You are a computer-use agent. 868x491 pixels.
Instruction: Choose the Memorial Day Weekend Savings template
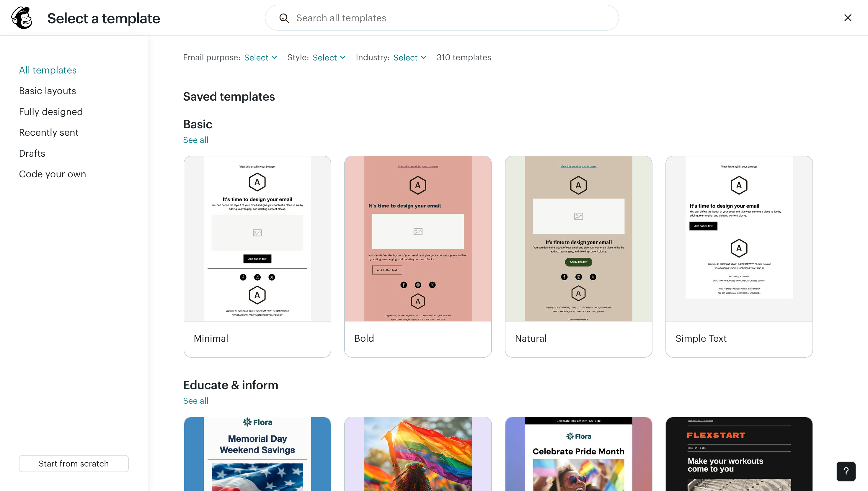tap(257, 454)
